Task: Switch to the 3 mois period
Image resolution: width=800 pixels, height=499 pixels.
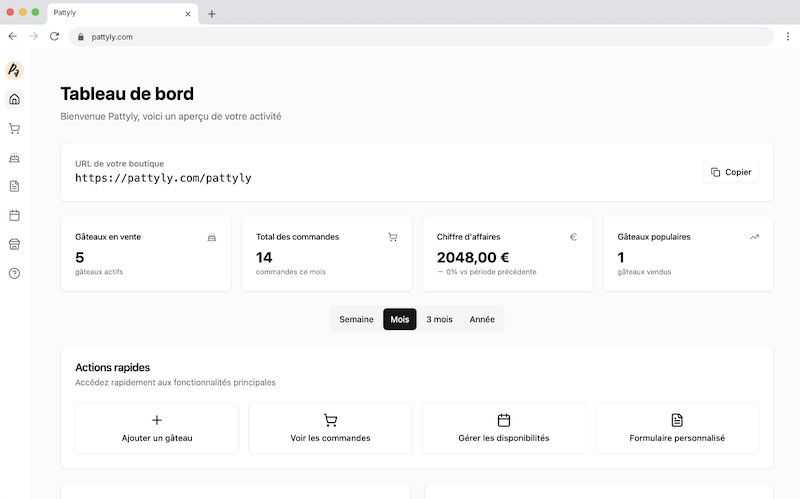Action: (x=439, y=319)
